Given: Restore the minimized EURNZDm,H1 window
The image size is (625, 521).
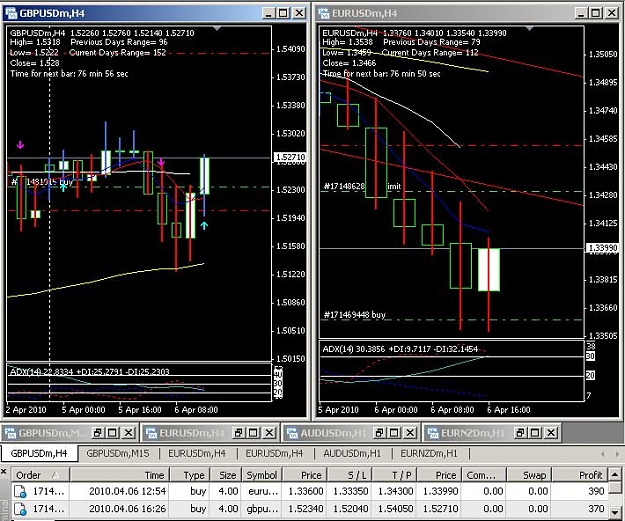Looking at the screenshot, I should pyautogui.click(x=520, y=433).
